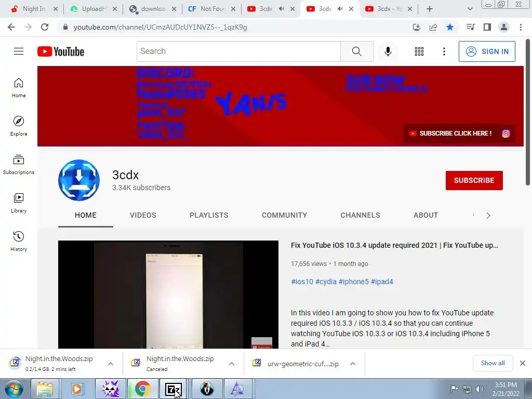Bookmark this page with star icon
532x399 pixels.
[x=450, y=27]
